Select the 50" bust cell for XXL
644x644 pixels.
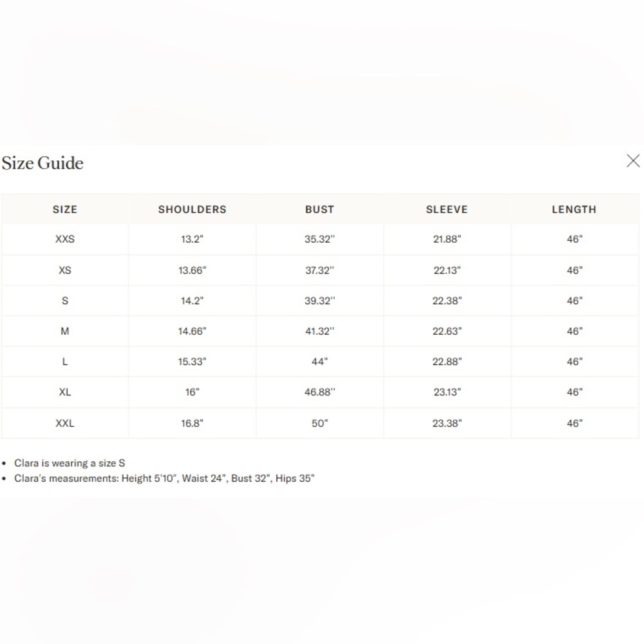[319, 423]
